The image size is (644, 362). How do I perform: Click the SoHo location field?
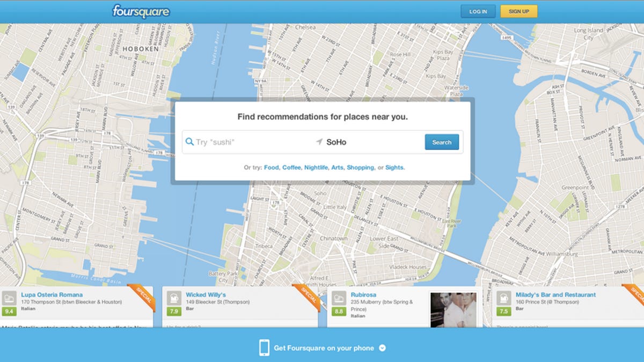(x=370, y=142)
